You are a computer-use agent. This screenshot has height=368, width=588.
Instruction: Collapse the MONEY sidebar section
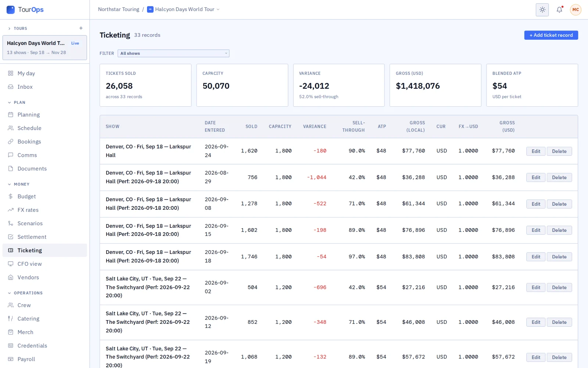click(x=19, y=184)
